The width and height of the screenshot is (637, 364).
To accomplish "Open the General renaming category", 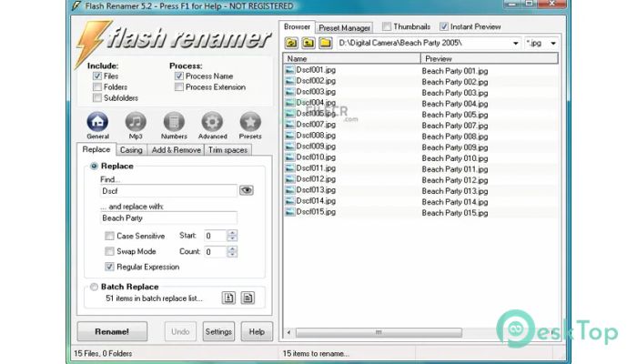I will 97,126.
